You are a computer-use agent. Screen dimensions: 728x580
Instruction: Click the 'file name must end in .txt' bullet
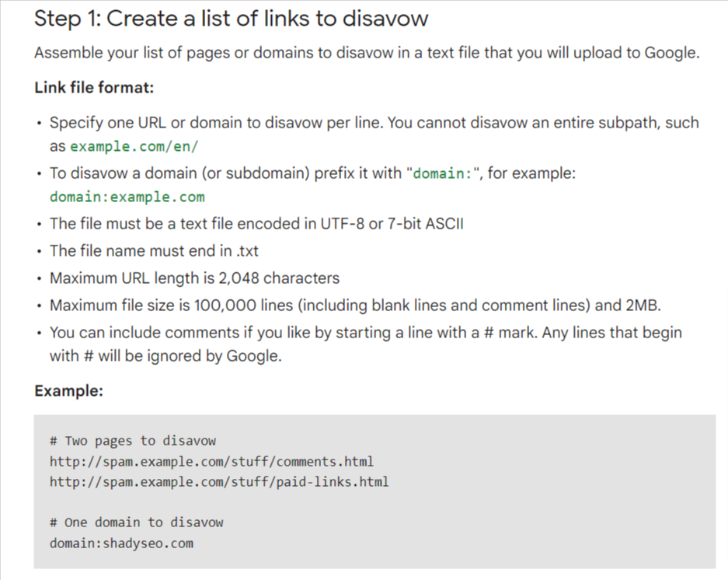tap(154, 251)
